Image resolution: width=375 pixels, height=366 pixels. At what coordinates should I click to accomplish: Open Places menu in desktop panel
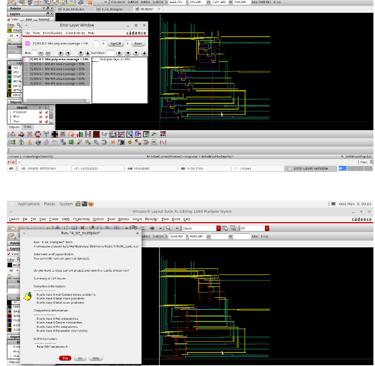pyautogui.click(x=49, y=204)
